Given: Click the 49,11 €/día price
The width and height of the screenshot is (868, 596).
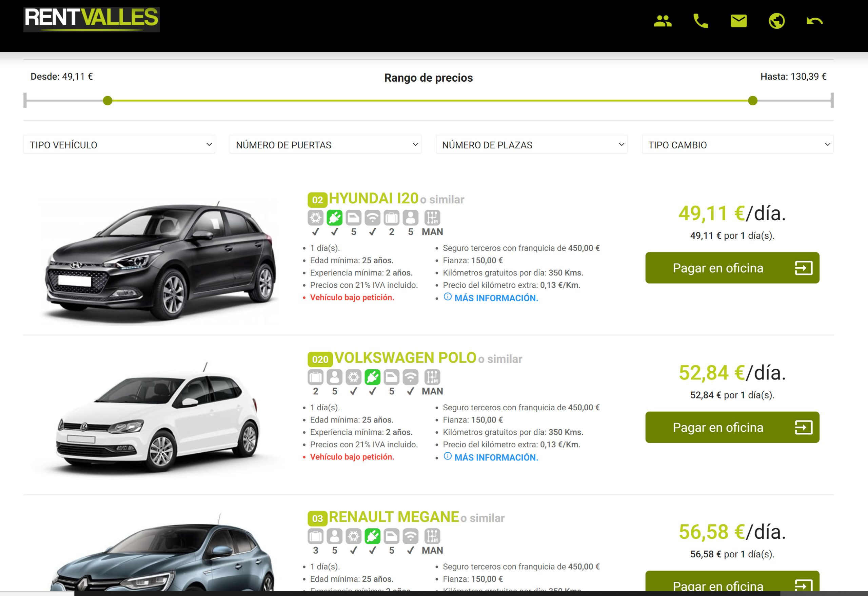Looking at the screenshot, I should click(732, 213).
